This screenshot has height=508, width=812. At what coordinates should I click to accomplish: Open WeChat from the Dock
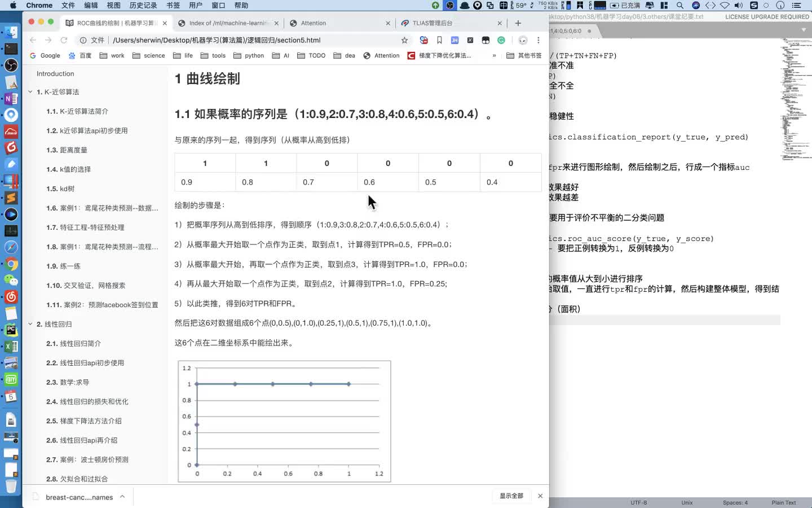coord(11,281)
